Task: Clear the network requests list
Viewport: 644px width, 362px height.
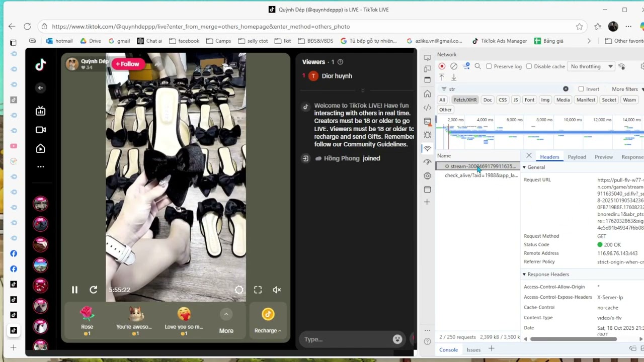Action: (454, 66)
